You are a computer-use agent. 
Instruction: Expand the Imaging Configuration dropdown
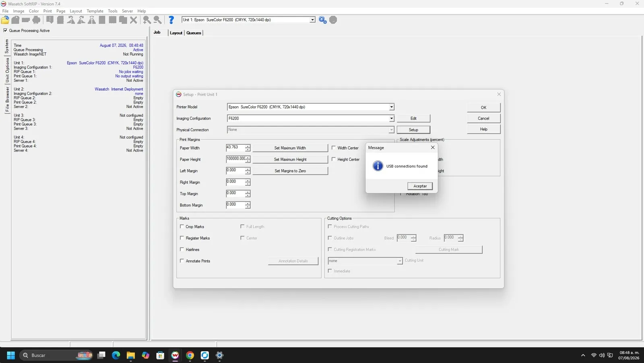391,118
